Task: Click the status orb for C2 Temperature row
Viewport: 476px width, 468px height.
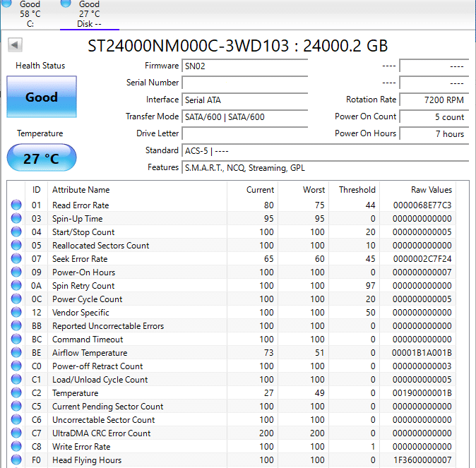Action: (16, 392)
